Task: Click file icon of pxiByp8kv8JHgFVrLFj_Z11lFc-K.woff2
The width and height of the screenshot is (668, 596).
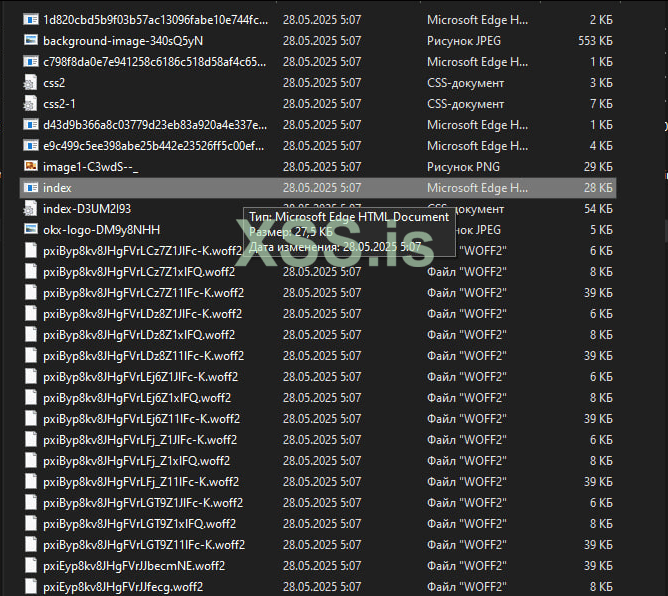Action: pyautogui.click(x=31, y=481)
